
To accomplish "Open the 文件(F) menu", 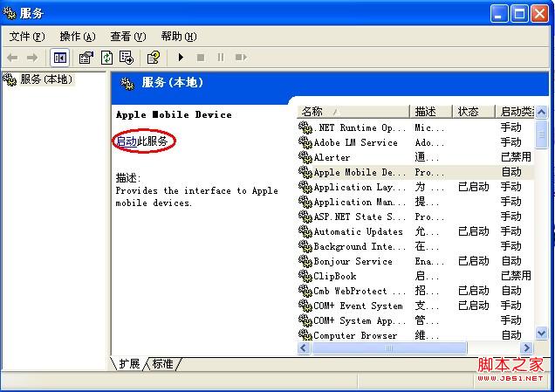I will [x=27, y=37].
